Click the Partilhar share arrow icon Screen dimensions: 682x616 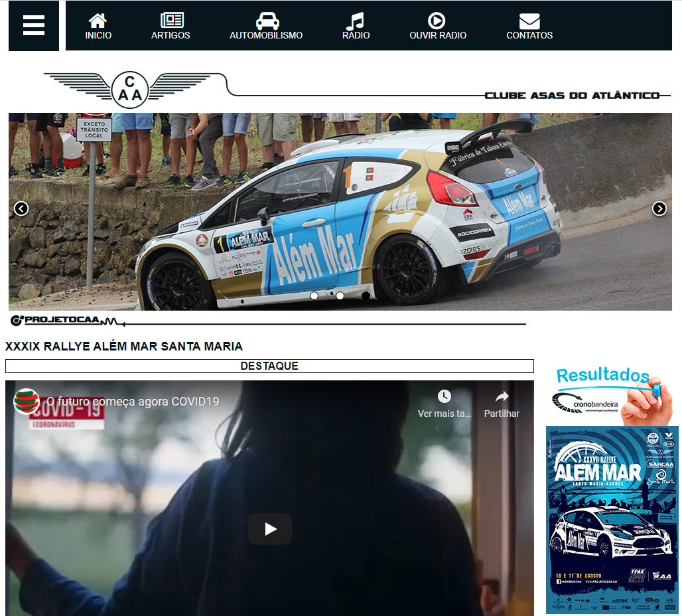coord(502,396)
